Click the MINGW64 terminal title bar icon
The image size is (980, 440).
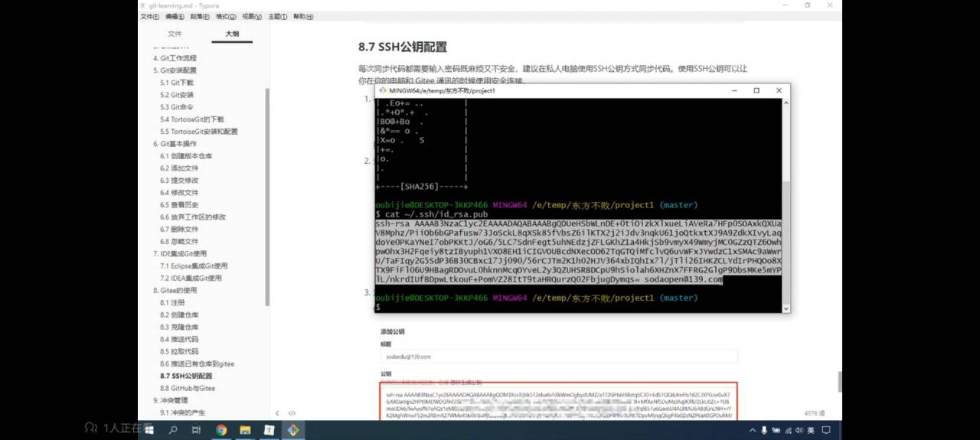(384, 90)
